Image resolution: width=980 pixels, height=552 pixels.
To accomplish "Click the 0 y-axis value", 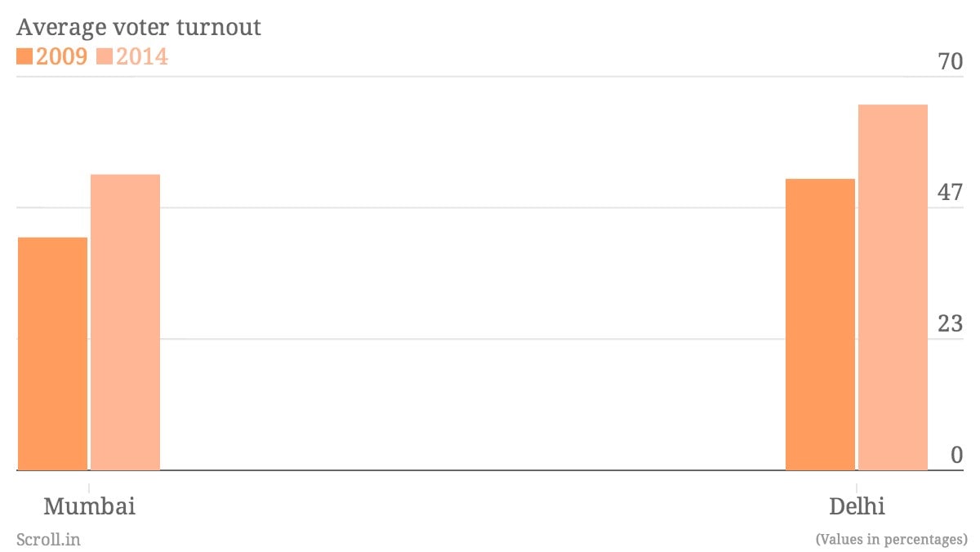I will [x=957, y=455].
